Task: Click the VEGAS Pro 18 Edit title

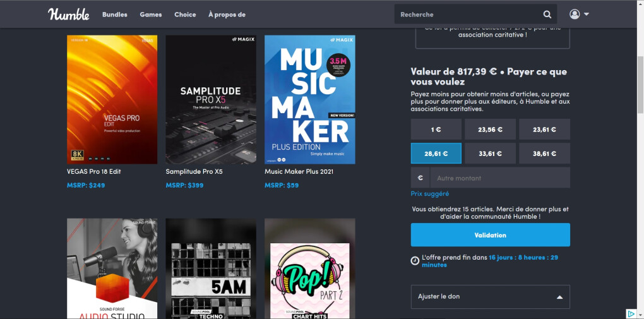Action: 93,171
